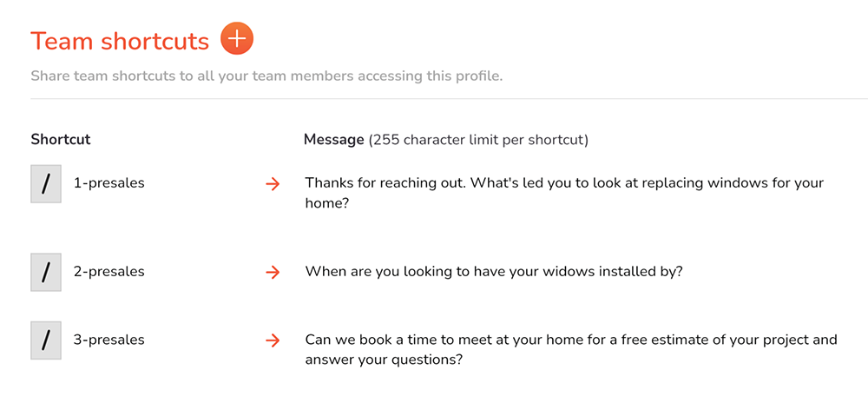Click 'answer your questions?' line in third message
The height and width of the screenshot is (403, 868).
(384, 360)
